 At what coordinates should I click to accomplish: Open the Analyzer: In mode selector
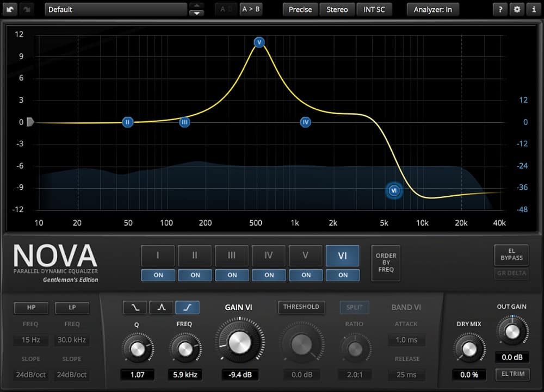[432, 9]
